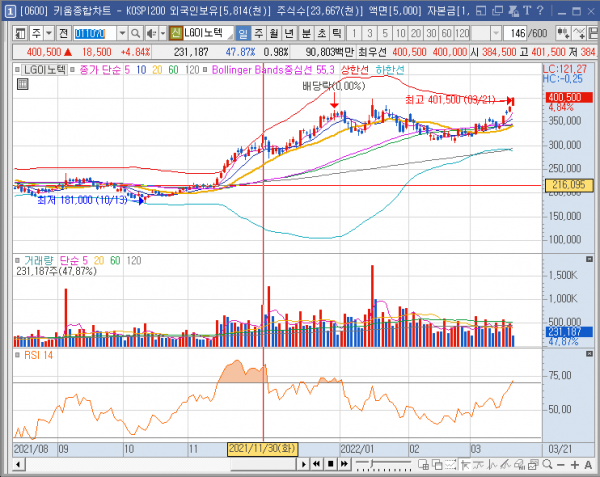Choose the 10 interval button
Viewport: 600px width, 477px height.
pyautogui.click(x=401, y=34)
